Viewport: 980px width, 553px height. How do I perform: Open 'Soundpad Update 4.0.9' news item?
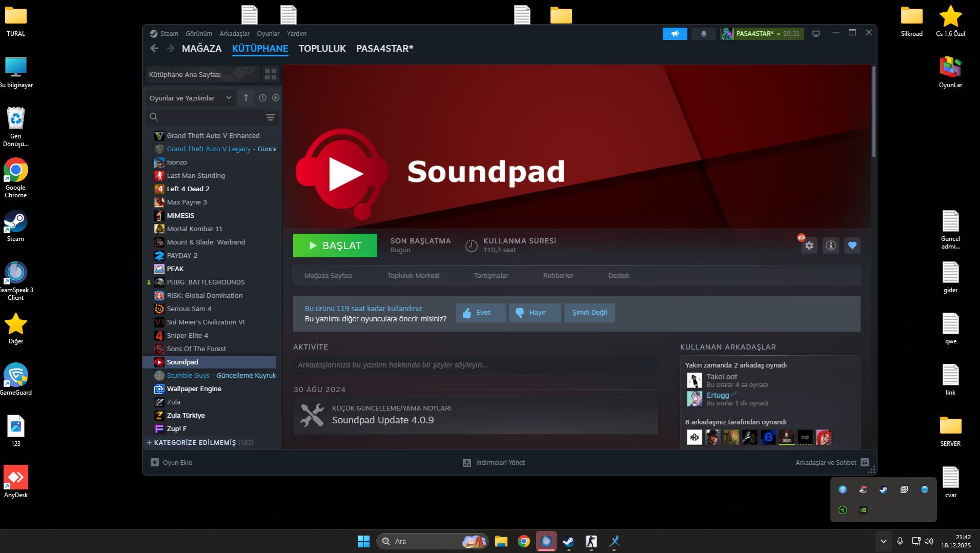pyautogui.click(x=476, y=416)
